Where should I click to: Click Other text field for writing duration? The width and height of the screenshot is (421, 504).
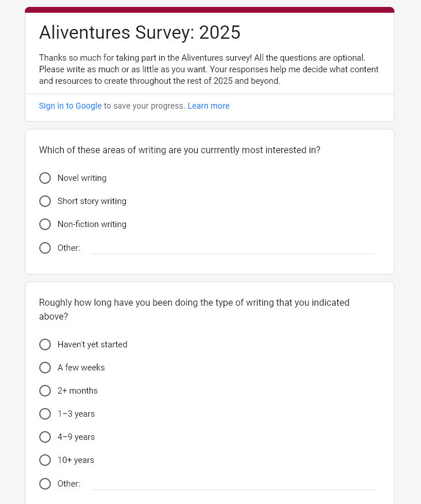point(233,484)
